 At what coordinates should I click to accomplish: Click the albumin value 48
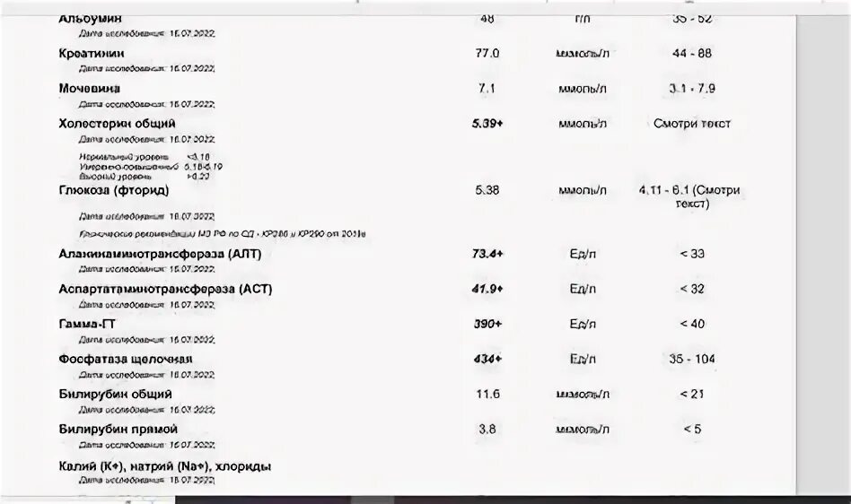tap(487, 19)
